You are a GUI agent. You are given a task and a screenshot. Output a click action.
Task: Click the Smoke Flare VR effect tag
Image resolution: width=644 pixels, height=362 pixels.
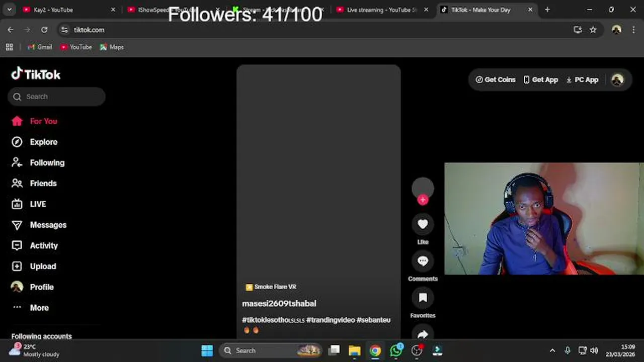click(271, 287)
